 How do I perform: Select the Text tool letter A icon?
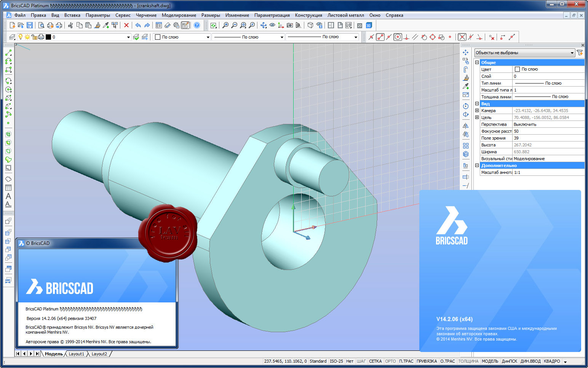8,196
